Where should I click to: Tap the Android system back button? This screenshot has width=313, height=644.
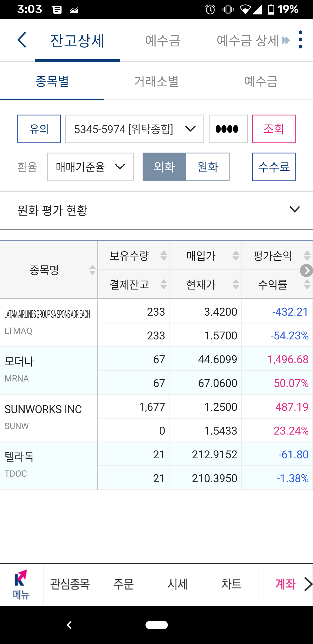(69, 625)
